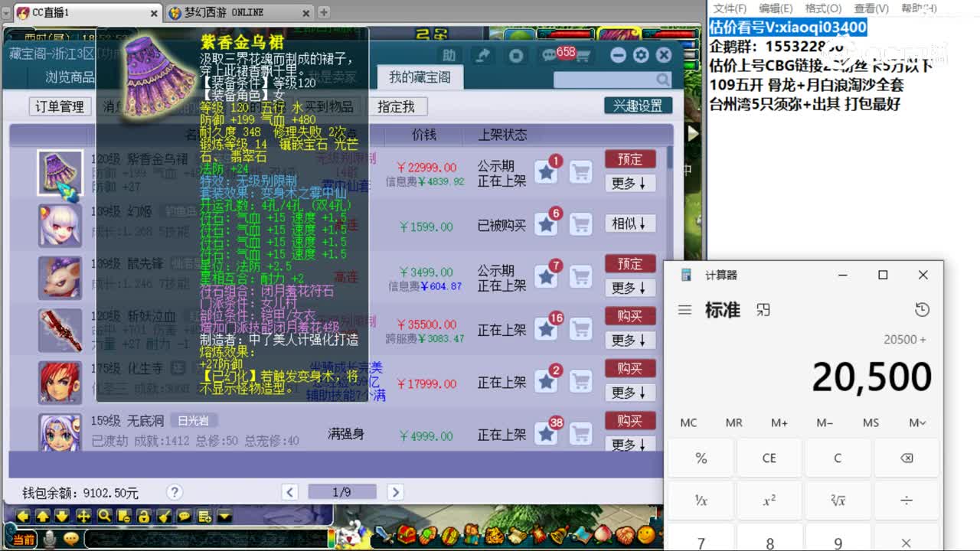The width and height of the screenshot is (980, 551).
Task: Expand 更多 menu for 紫香金乌裙
Action: point(629,184)
